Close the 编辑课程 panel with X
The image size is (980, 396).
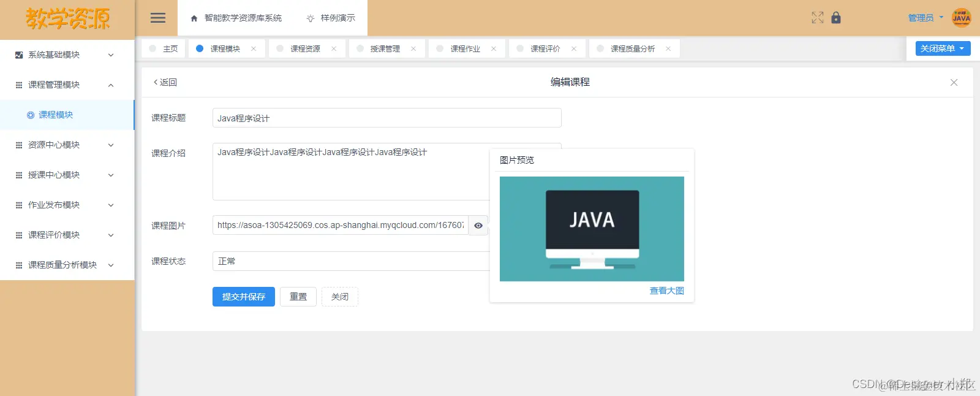point(954,82)
